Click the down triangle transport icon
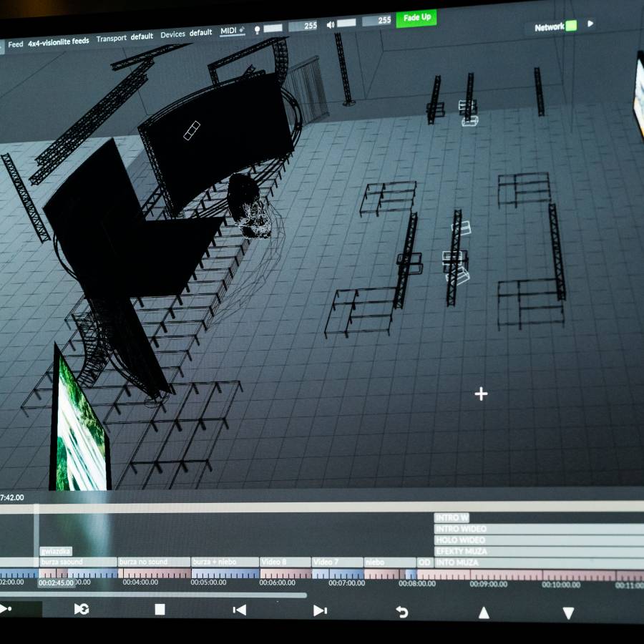 (x=568, y=613)
